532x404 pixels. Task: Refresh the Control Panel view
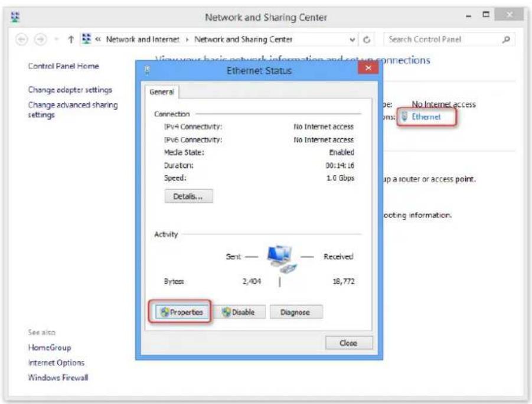(367, 40)
